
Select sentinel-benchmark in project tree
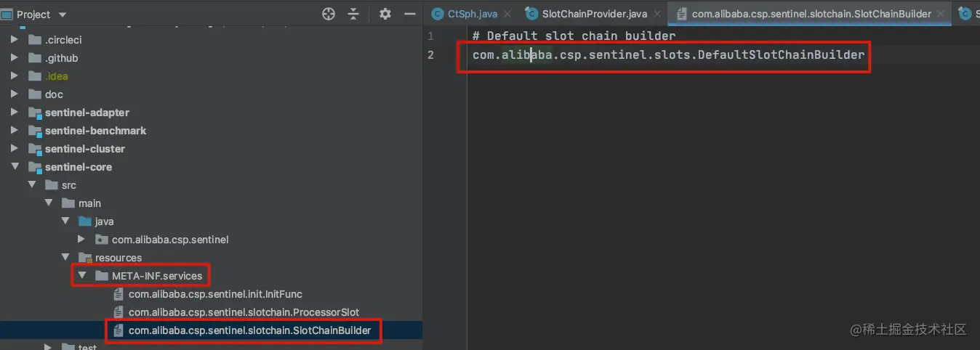click(x=95, y=131)
